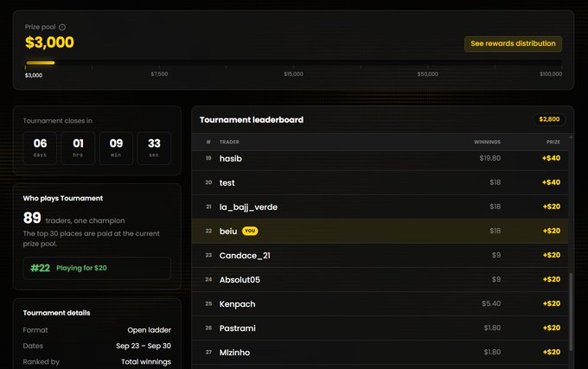Click the $2,800 leaderboard badge
The height and width of the screenshot is (369, 588).
tap(549, 119)
